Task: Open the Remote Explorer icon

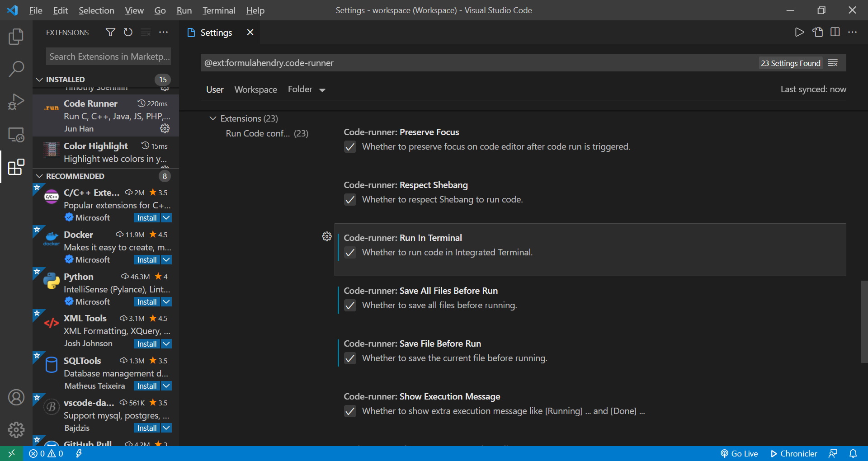Action: point(16,134)
